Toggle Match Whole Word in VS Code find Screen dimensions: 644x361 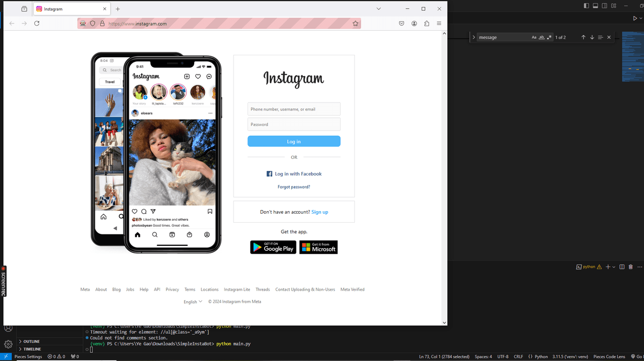click(x=541, y=37)
